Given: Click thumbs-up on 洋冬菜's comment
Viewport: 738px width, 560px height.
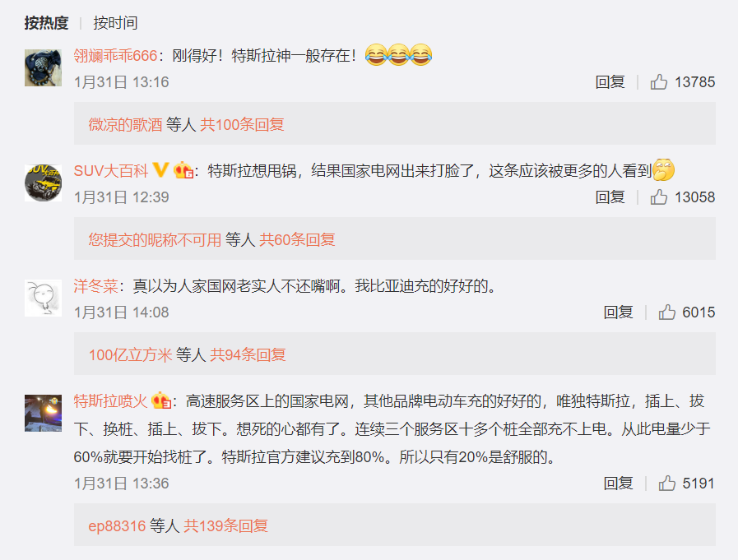Looking at the screenshot, I should [667, 312].
